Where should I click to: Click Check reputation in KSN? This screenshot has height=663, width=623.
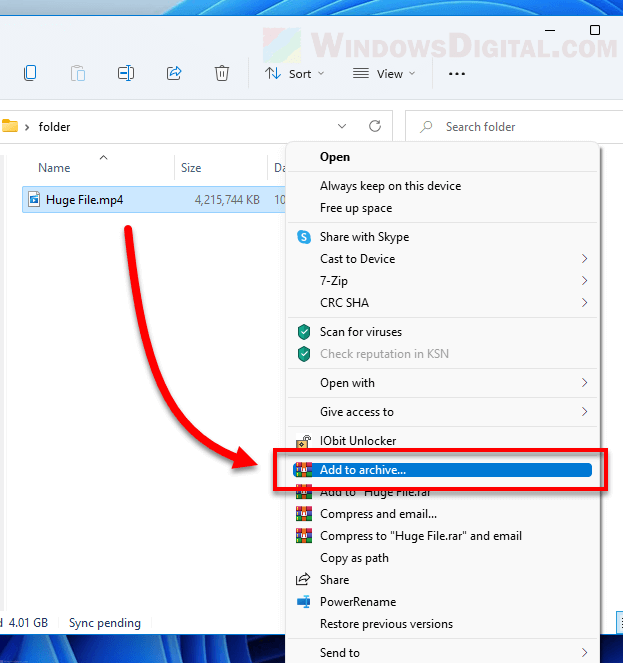442,354
